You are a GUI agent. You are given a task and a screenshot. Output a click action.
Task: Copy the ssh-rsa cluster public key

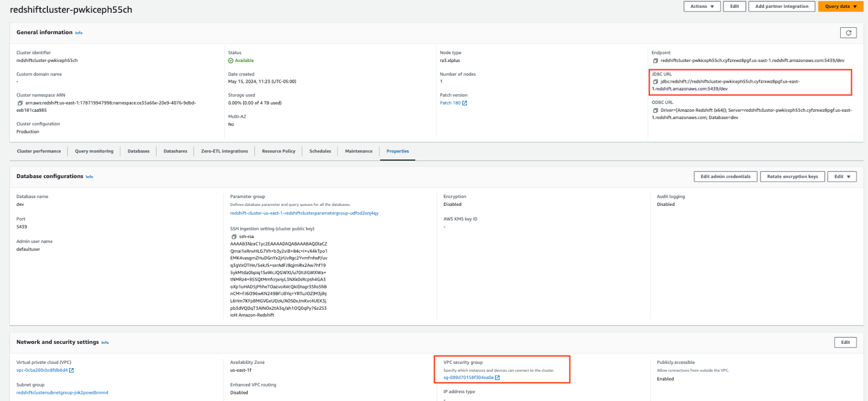pyautogui.click(x=234, y=237)
